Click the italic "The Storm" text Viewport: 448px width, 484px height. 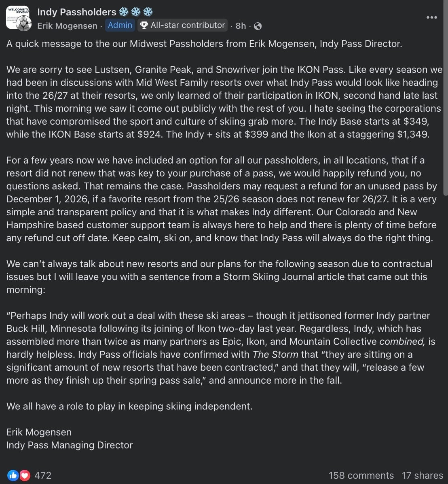275,355
